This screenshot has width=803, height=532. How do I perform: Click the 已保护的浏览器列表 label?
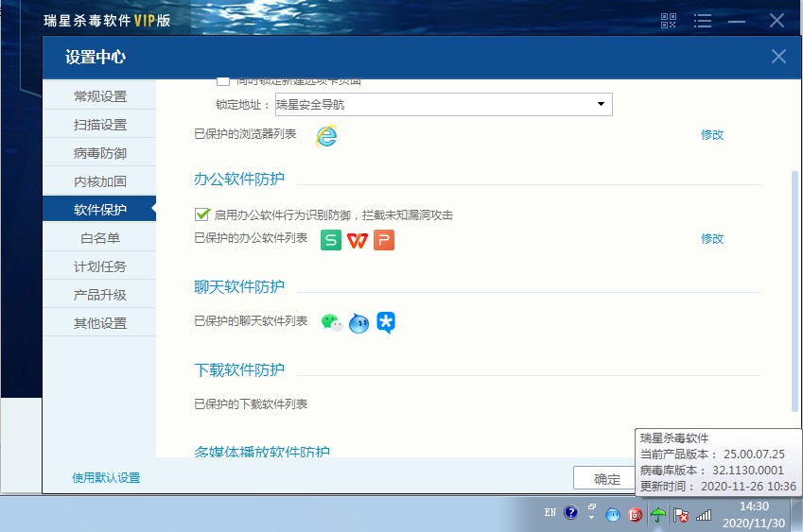[245, 134]
